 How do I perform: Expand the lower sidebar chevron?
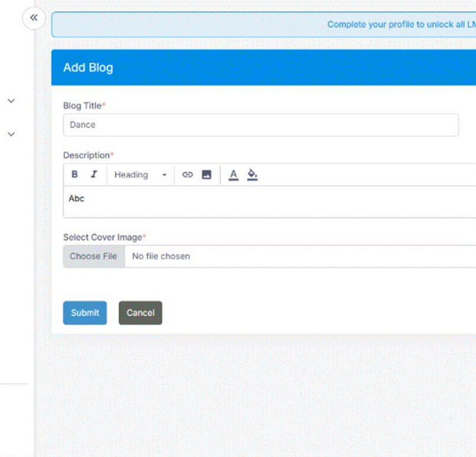point(11,134)
